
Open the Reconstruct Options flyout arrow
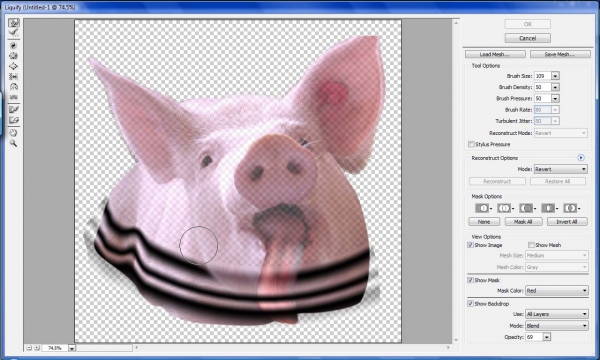click(x=580, y=158)
